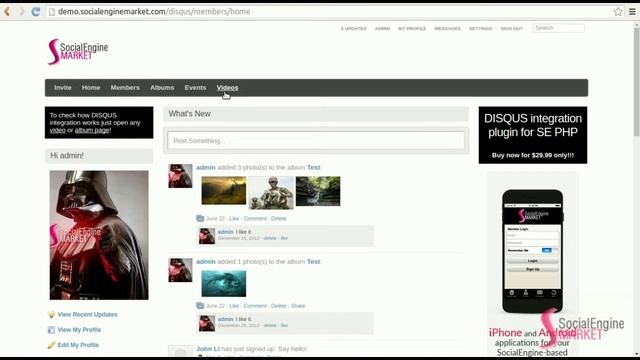This screenshot has height=360, width=640.
Task: Click the SocialEngine Market logo
Action: [x=78, y=51]
